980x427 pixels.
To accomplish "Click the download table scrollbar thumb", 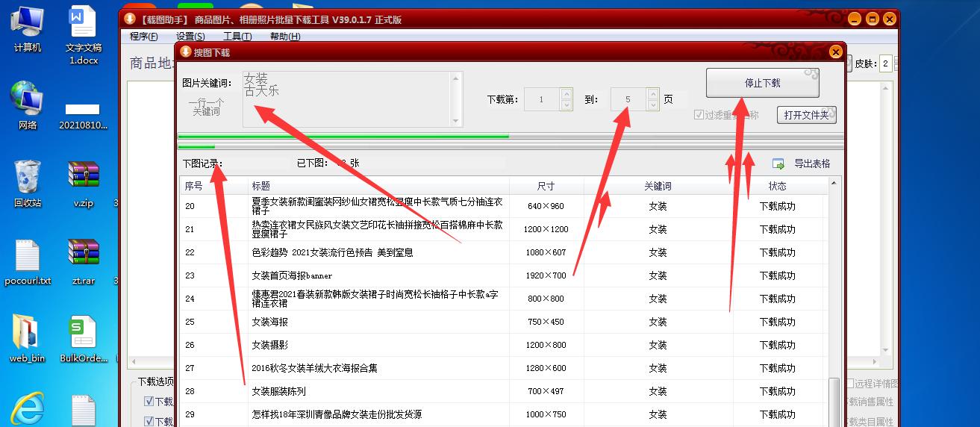I will tap(834, 402).
